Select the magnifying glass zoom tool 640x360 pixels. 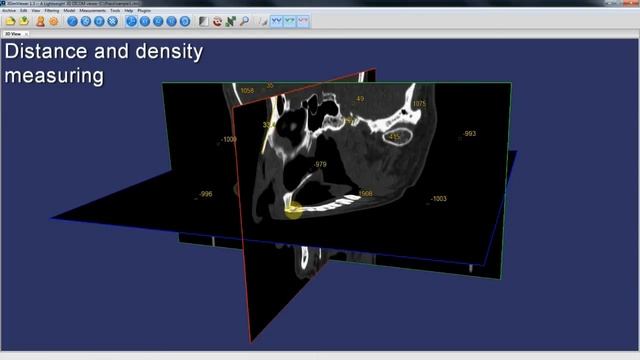pyautogui.click(x=244, y=21)
